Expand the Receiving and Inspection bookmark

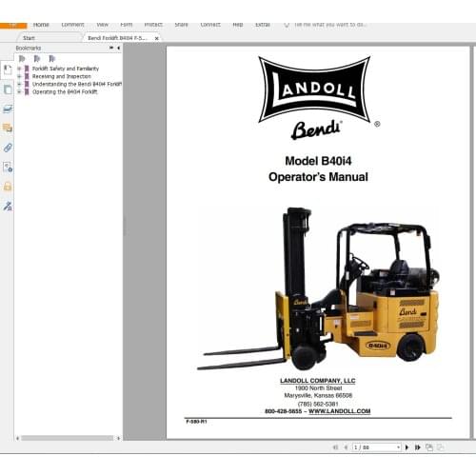coord(19,76)
